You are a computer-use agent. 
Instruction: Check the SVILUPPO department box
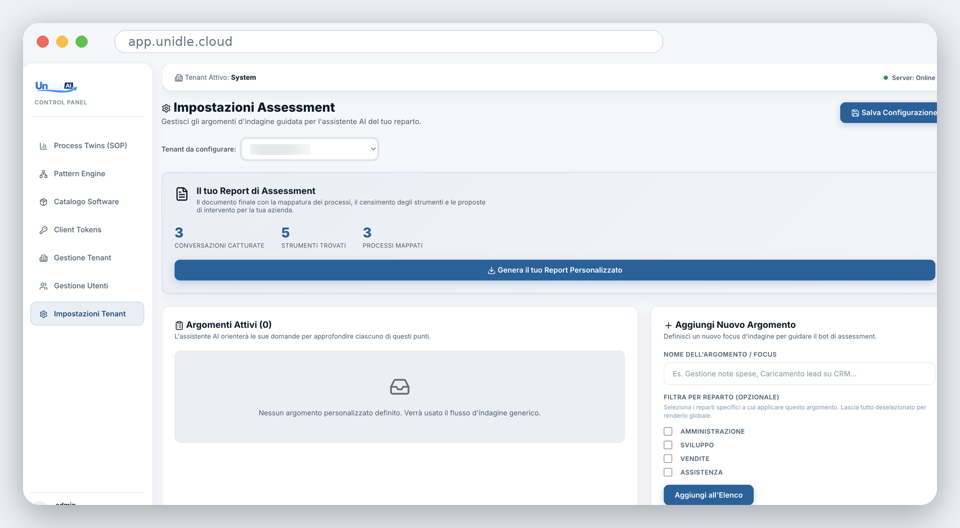(668, 445)
